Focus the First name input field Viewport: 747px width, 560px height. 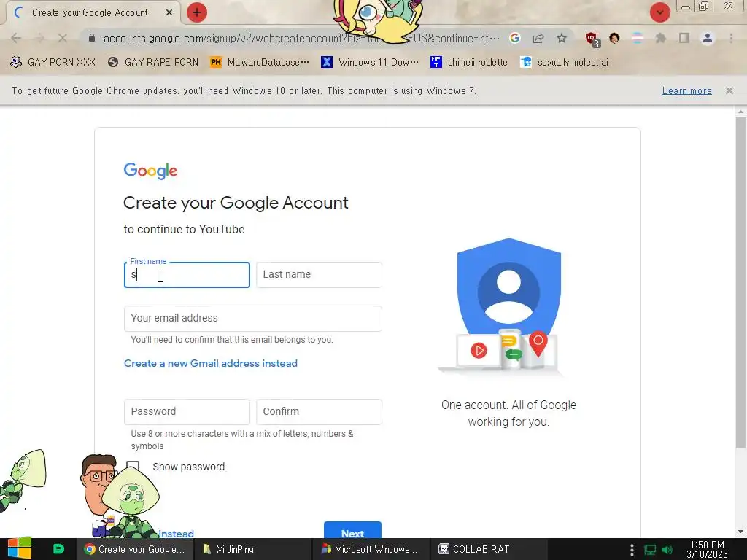187,275
